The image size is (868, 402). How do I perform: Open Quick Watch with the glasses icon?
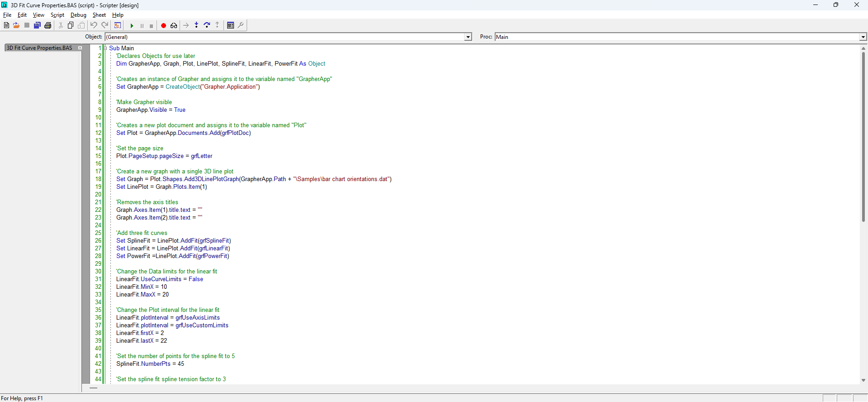(174, 25)
